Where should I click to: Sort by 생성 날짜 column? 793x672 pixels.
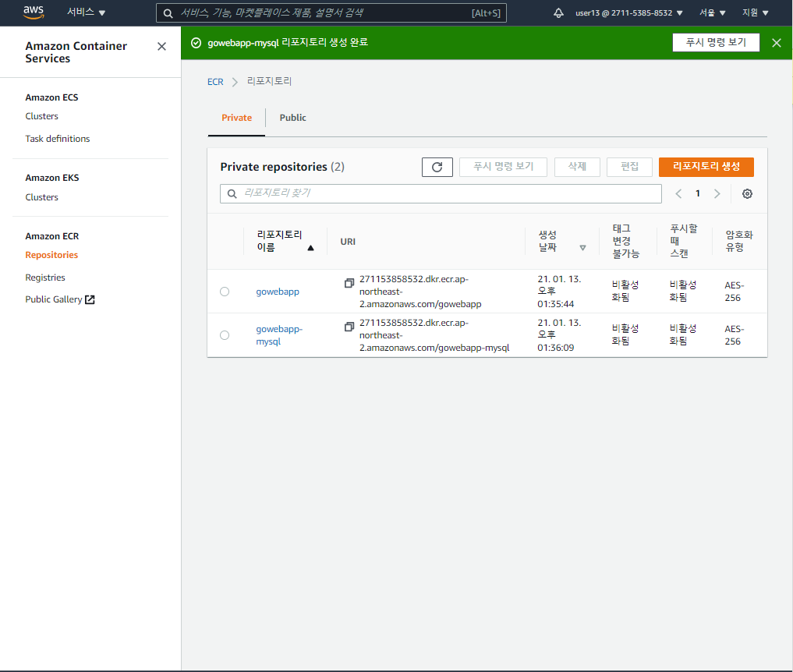pyautogui.click(x=561, y=241)
